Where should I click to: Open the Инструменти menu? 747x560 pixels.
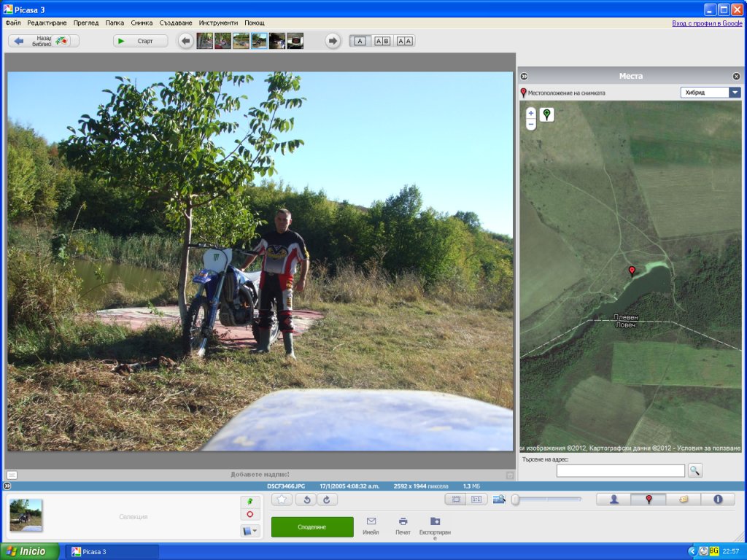point(218,23)
